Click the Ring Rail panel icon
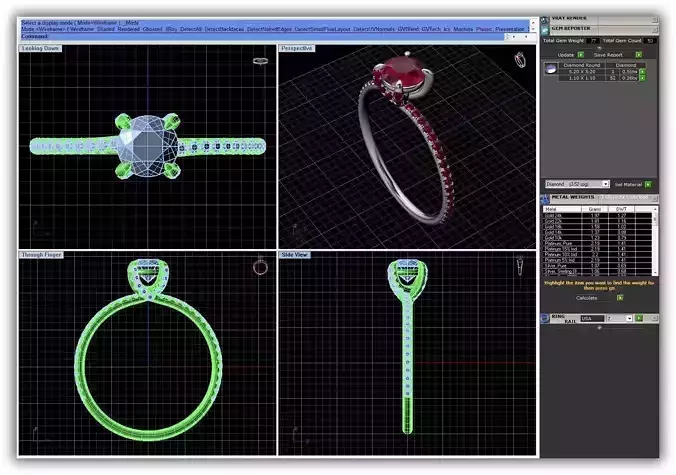The width and height of the screenshot is (676, 475). point(545,318)
